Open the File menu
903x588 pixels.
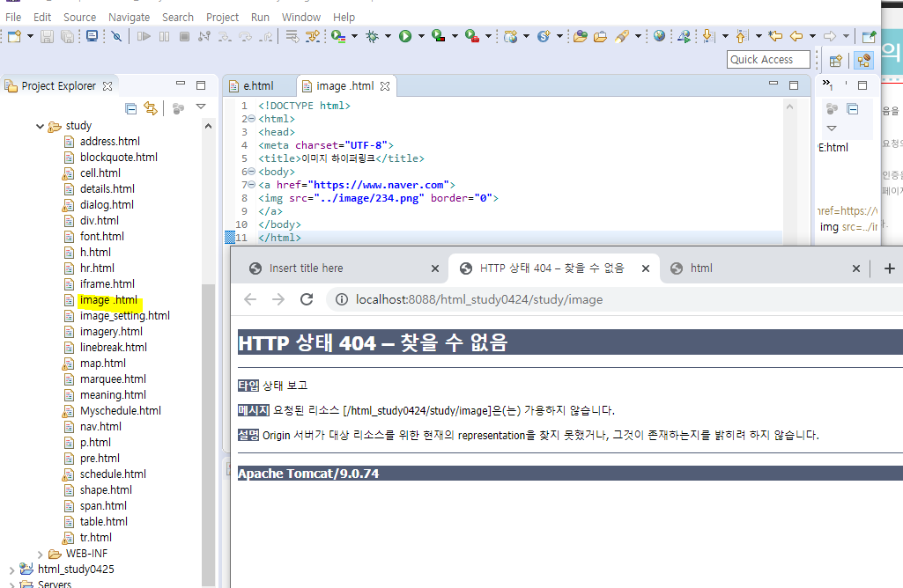tap(12, 18)
